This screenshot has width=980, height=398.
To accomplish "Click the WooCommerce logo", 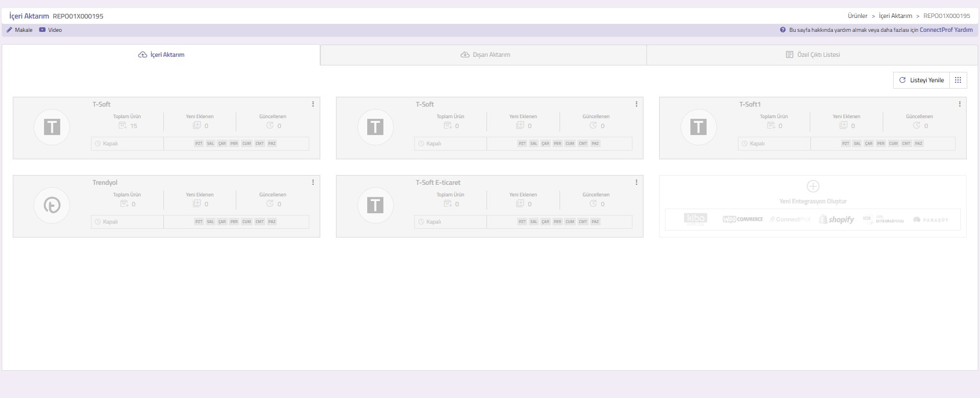I will pyautogui.click(x=743, y=220).
